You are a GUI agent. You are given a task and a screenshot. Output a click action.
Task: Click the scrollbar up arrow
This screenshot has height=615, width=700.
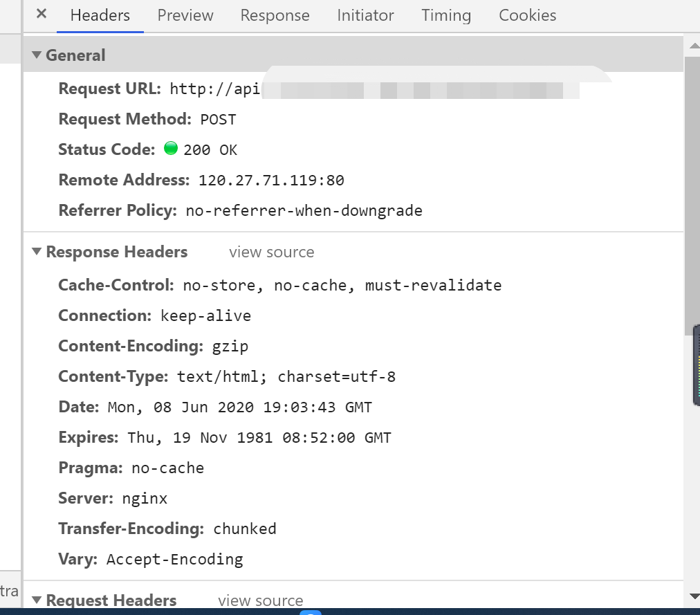point(694,46)
